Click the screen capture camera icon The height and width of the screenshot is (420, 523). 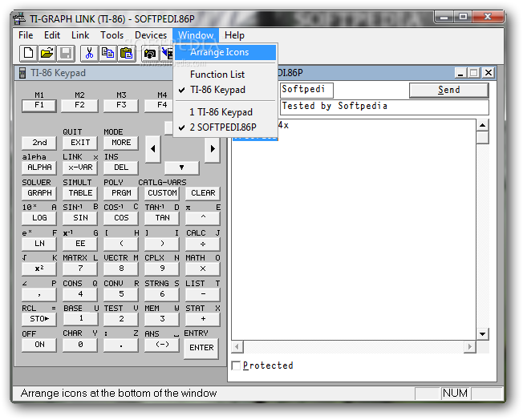(x=150, y=54)
